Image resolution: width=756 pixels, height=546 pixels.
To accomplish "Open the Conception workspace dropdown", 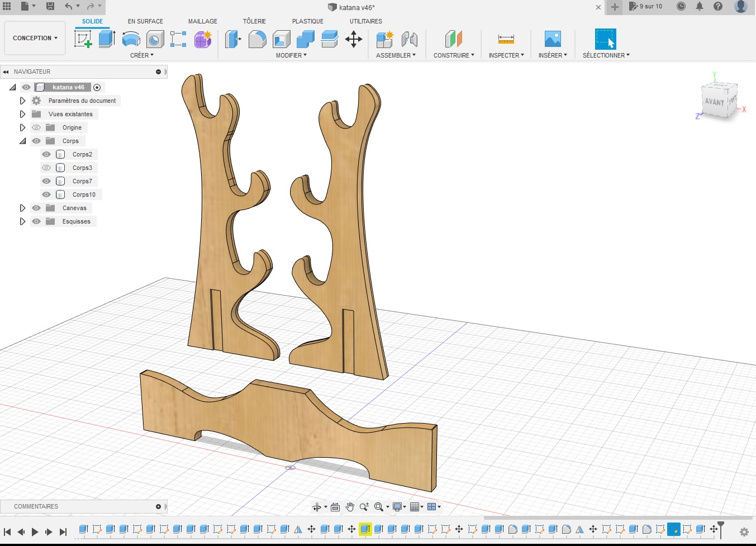I will point(35,38).
